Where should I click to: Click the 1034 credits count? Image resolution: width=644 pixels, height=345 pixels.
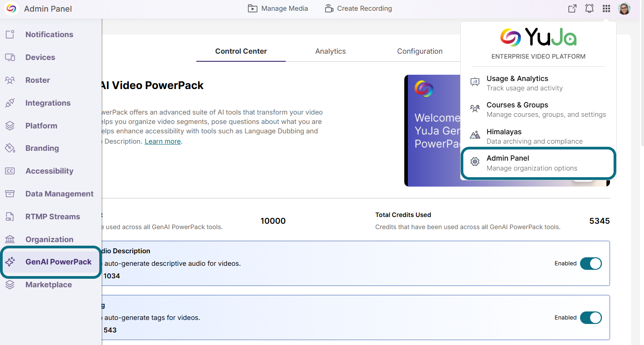(x=112, y=276)
